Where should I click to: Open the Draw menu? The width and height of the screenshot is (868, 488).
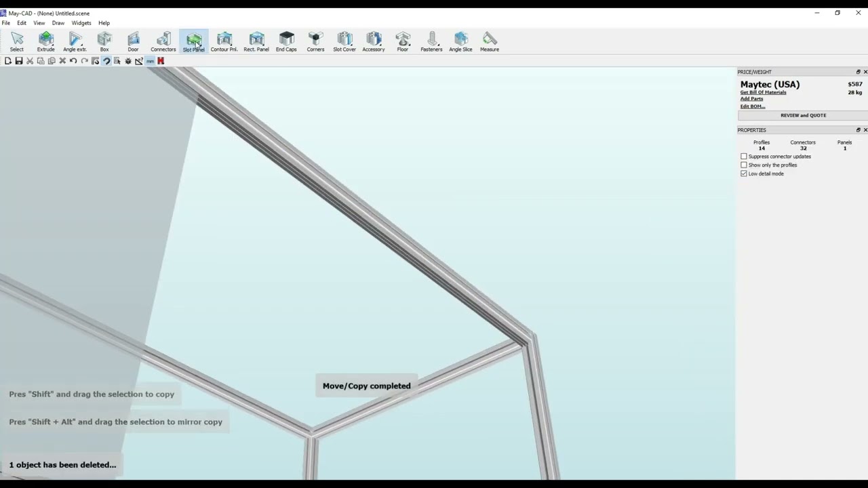(x=58, y=23)
